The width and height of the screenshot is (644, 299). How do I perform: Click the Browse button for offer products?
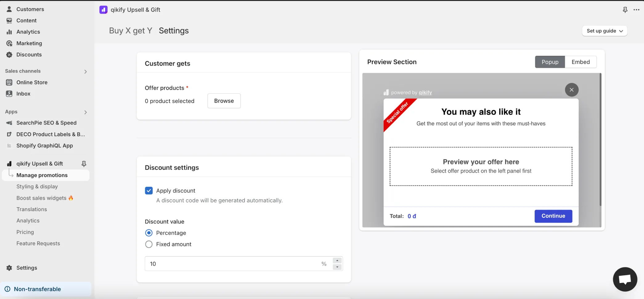coord(224,101)
